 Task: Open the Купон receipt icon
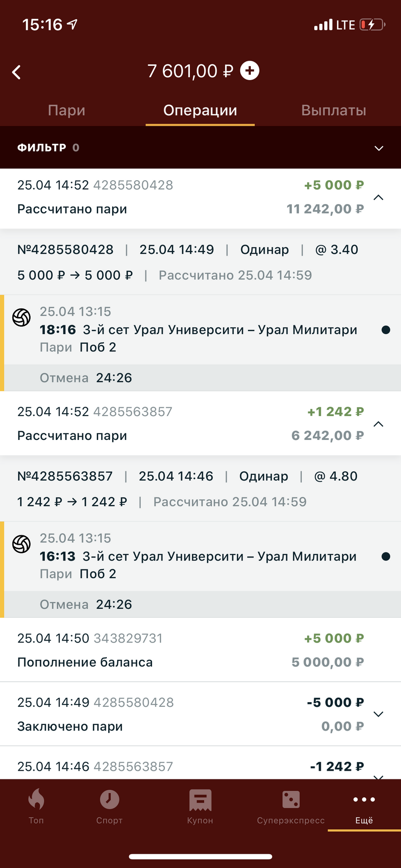200,807
